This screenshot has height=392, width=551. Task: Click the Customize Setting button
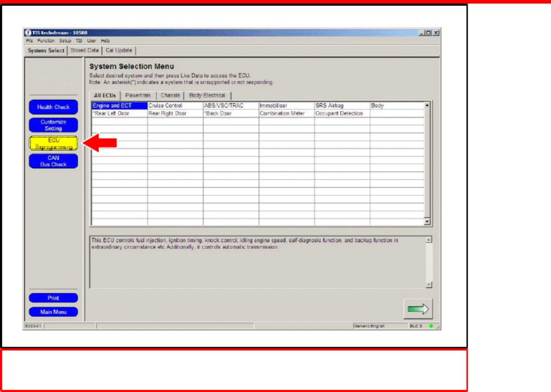[x=53, y=125]
